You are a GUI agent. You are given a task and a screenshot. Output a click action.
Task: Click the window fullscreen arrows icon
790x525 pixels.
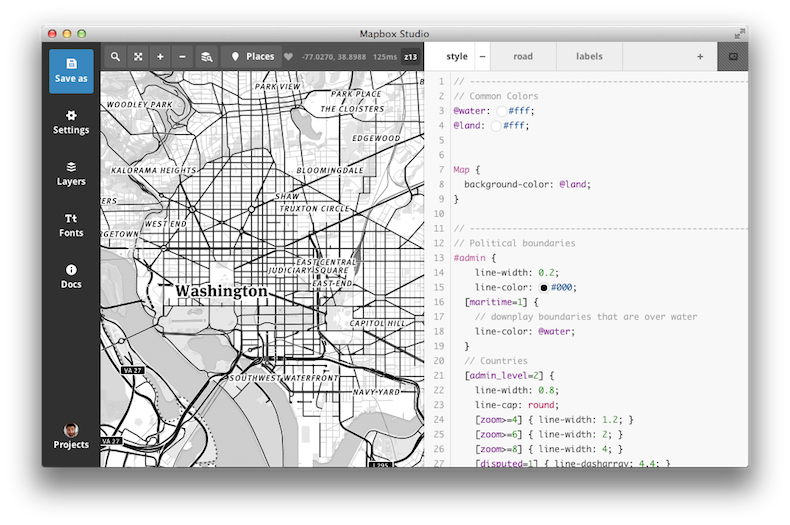tap(739, 34)
